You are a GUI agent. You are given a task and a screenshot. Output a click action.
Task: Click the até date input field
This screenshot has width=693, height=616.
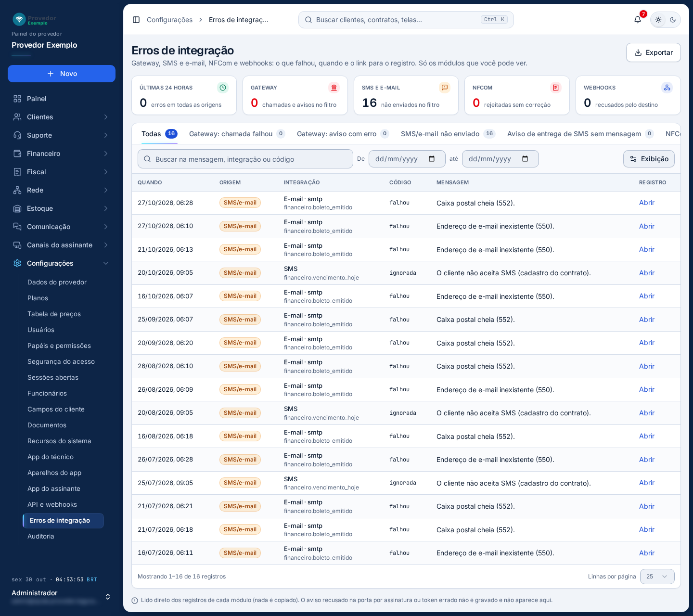500,159
